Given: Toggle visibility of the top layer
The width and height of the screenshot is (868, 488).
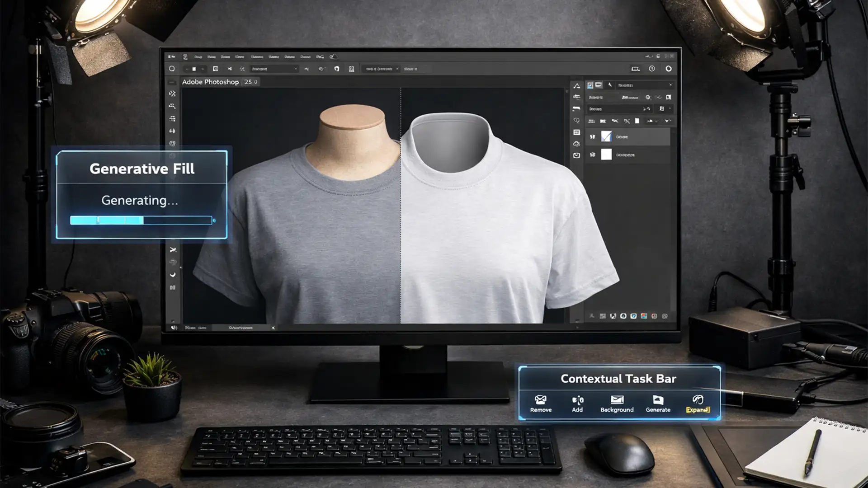Looking at the screenshot, I should pos(592,136).
